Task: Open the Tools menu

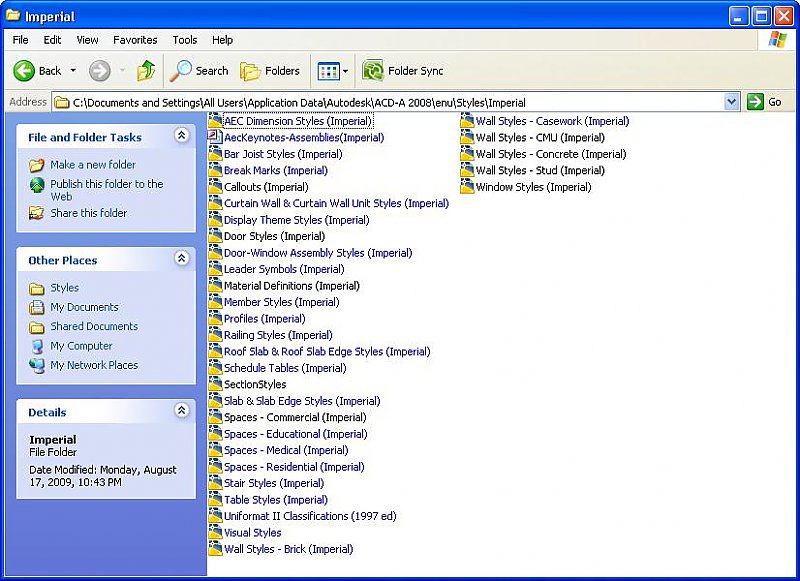Action: 185,40
